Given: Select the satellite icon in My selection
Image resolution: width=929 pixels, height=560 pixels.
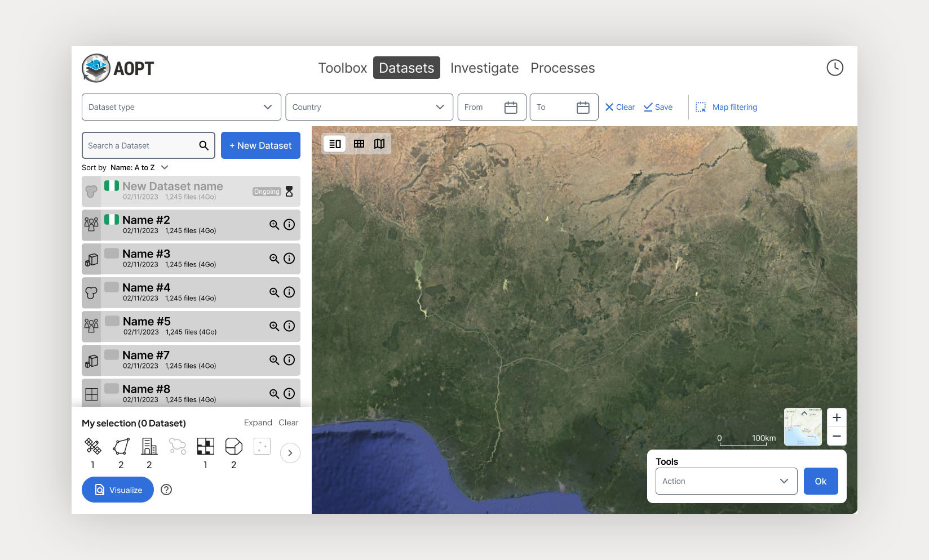Looking at the screenshot, I should click(x=93, y=446).
